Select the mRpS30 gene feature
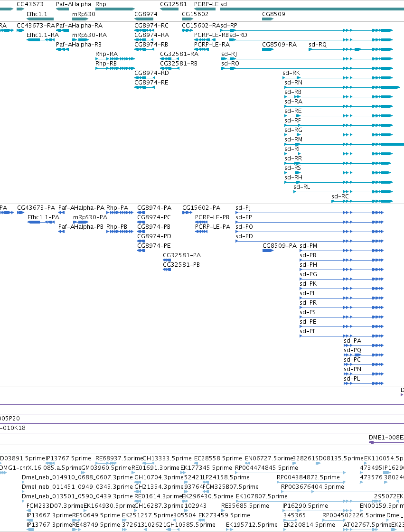The image size is (404, 532). coord(80,19)
